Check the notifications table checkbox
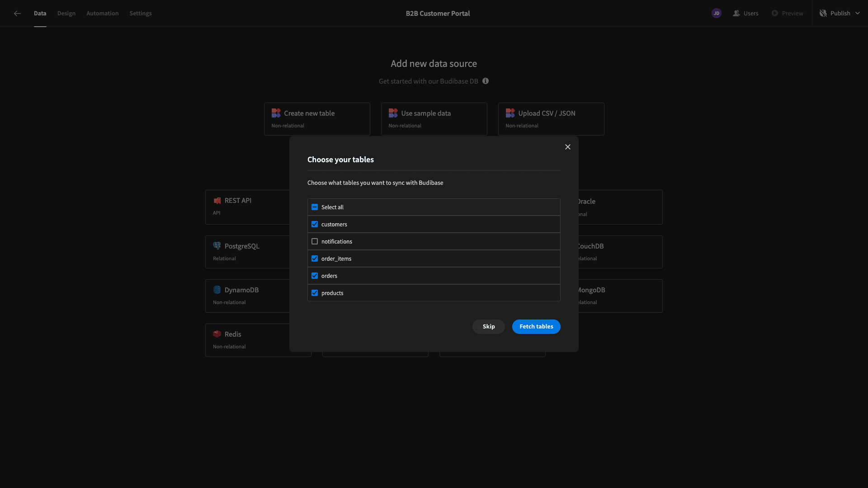 pyautogui.click(x=315, y=241)
